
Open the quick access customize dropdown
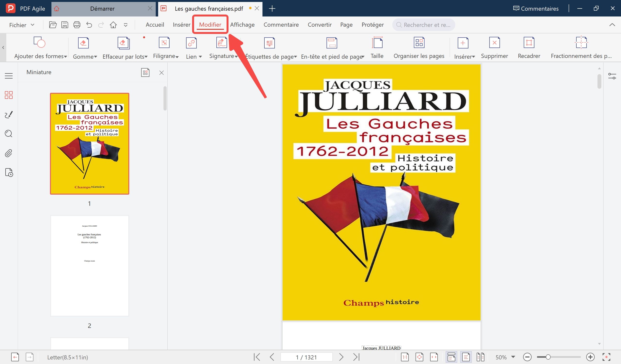tap(125, 25)
